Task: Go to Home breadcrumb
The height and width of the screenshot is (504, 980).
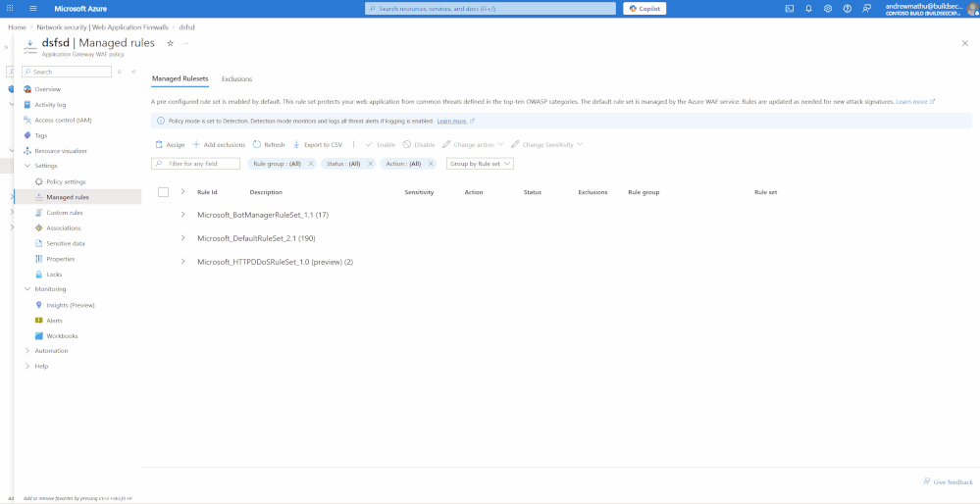Action: (17, 27)
